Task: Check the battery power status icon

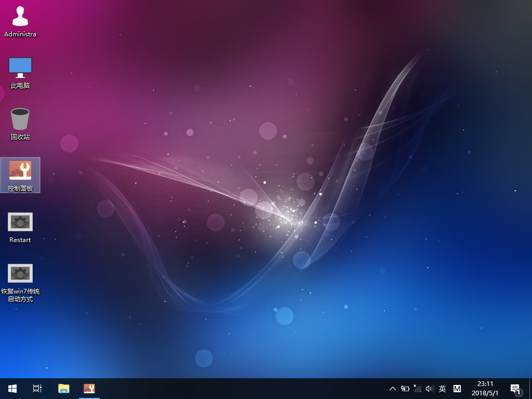Action: tap(405, 389)
